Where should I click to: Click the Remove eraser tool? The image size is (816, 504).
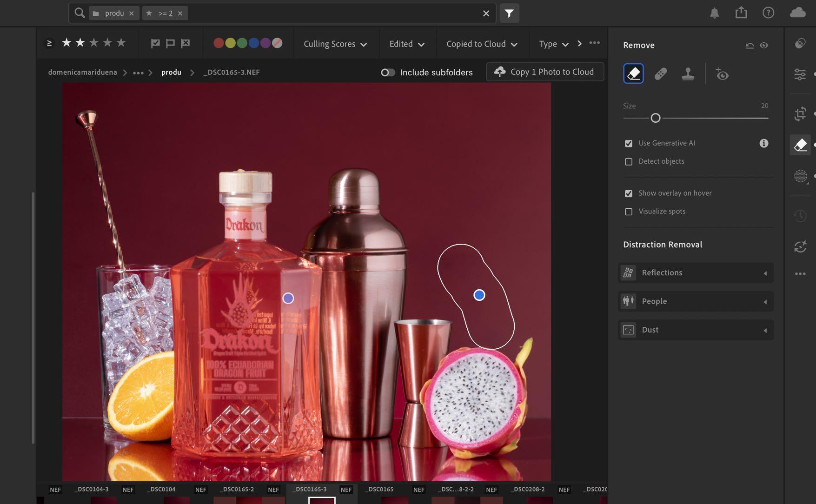[x=633, y=74]
